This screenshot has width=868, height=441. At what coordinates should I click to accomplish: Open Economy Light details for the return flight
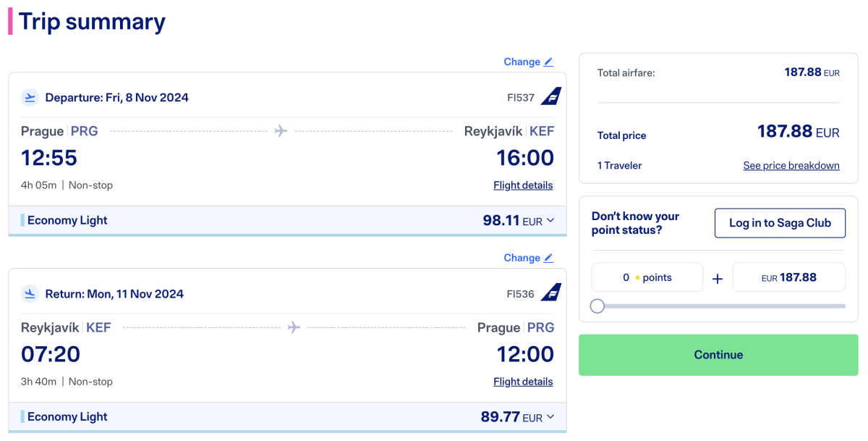click(67, 417)
